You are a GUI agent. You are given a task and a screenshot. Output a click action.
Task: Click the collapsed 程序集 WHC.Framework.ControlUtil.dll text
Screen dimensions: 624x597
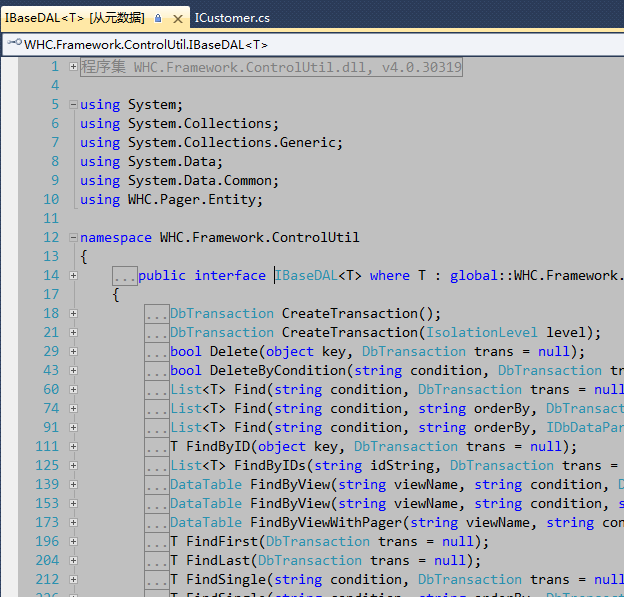(x=271, y=67)
